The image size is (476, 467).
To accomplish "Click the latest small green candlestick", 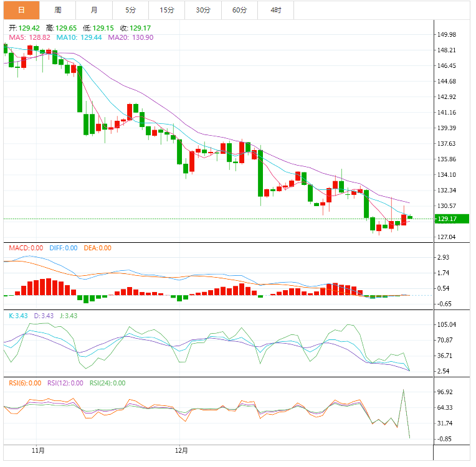I will pyautogui.click(x=410, y=217).
